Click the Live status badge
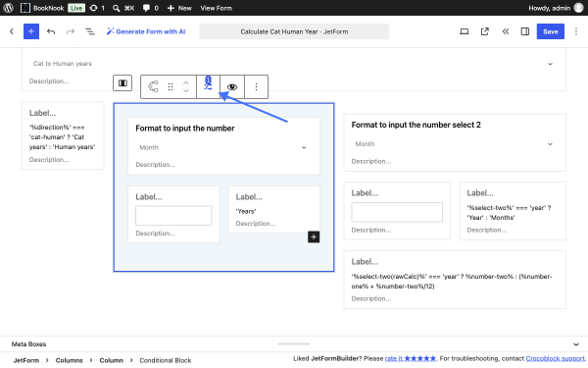This screenshot has height=368, width=588. tap(76, 8)
